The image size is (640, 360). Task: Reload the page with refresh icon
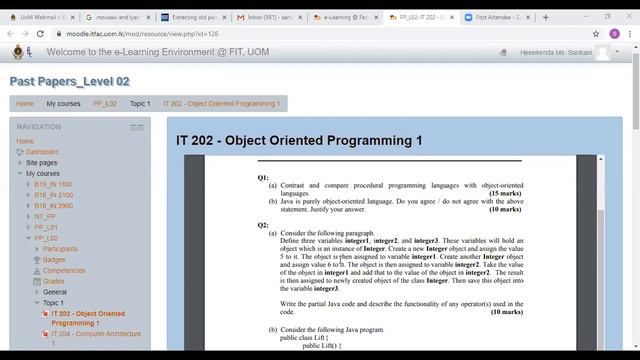(x=40, y=34)
